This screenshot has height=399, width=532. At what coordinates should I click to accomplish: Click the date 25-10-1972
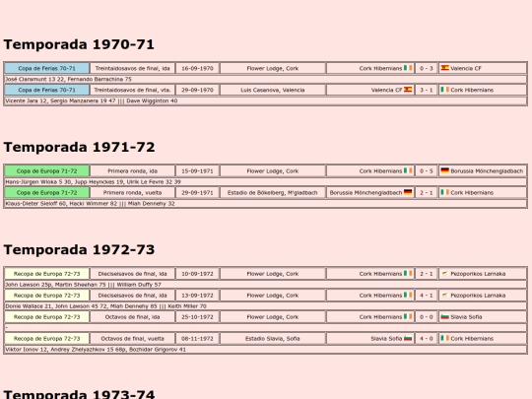pos(197,317)
